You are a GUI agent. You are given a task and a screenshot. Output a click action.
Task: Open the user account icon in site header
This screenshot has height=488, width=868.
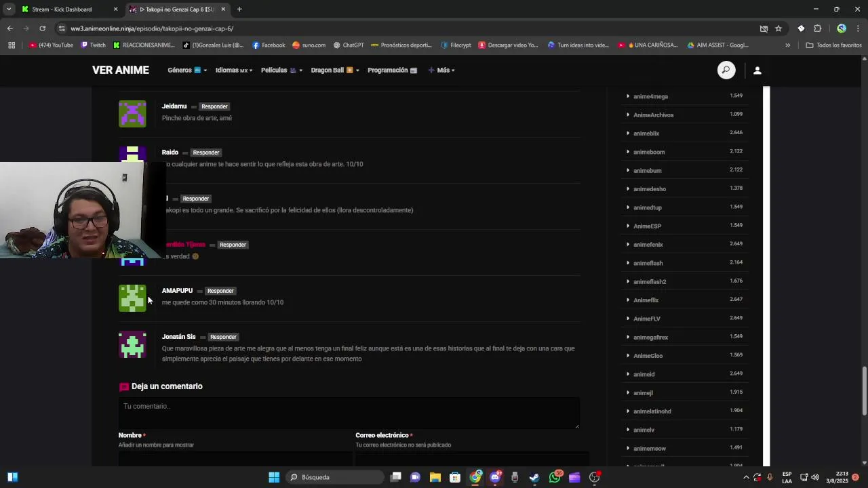click(x=757, y=70)
